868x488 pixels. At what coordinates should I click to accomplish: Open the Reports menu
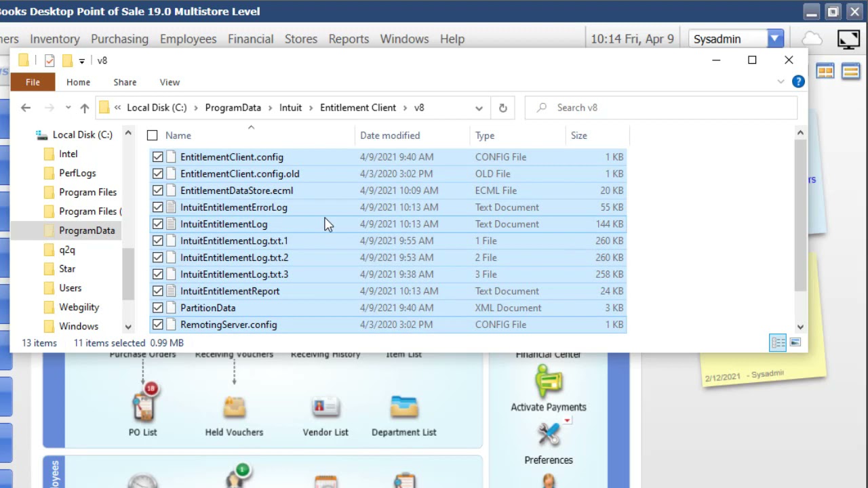click(x=349, y=39)
